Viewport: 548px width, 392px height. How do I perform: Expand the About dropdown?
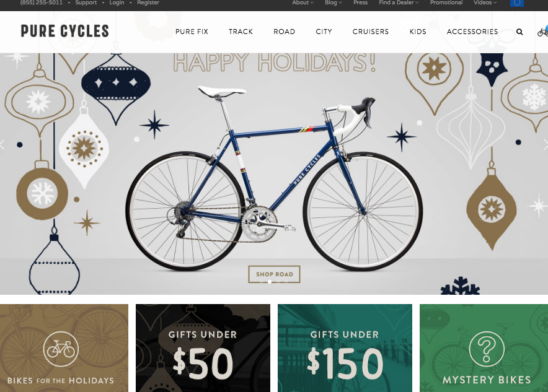pyautogui.click(x=303, y=3)
